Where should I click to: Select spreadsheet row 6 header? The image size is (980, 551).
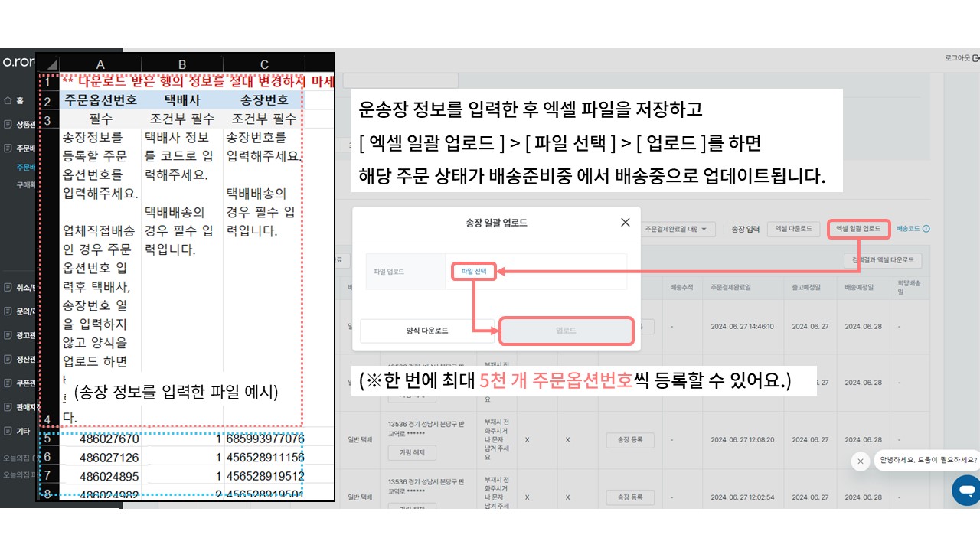47,457
